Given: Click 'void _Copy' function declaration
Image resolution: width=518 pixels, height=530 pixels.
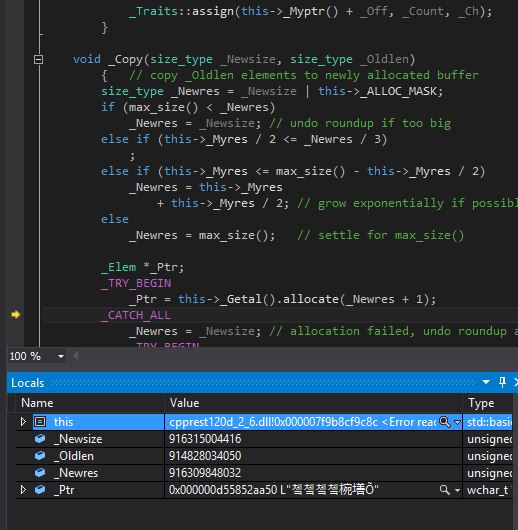Looking at the screenshot, I should point(243,59).
